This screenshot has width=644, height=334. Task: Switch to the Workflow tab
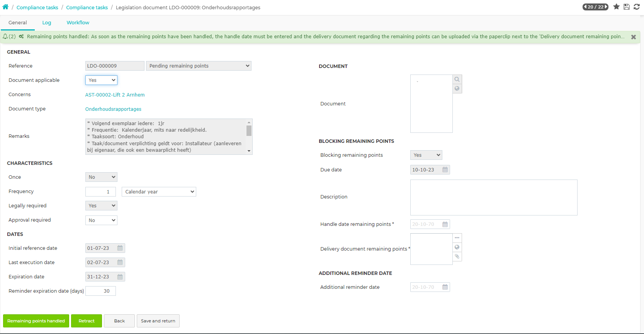(x=78, y=23)
